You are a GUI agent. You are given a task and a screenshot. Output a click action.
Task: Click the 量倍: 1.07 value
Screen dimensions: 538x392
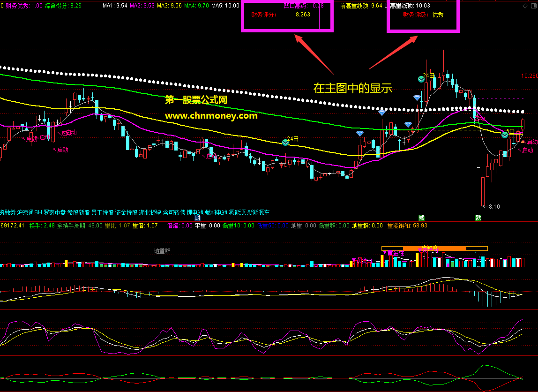pos(145,226)
